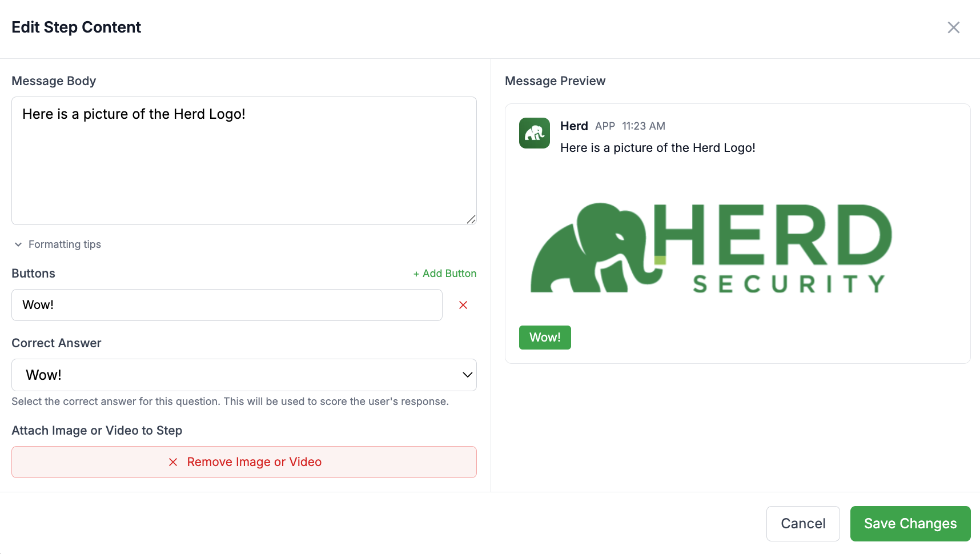Save Changes to the step
The image size is (980, 554).
tap(910, 524)
